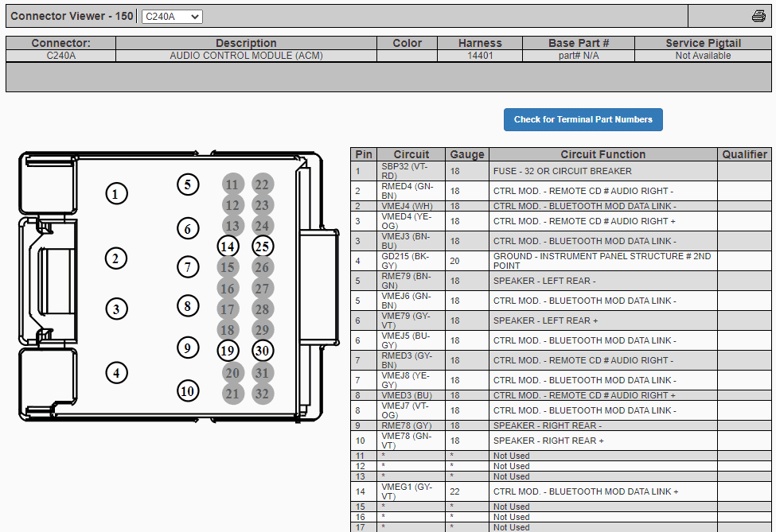Click greyed pin 24 on diagram
Viewport: 776px width, 532px height.
tap(263, 226)
